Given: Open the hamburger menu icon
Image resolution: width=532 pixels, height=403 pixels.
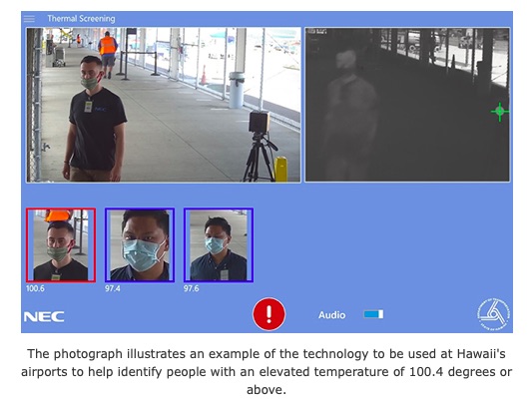Looking at the screenshot, I should coord(29,19).
